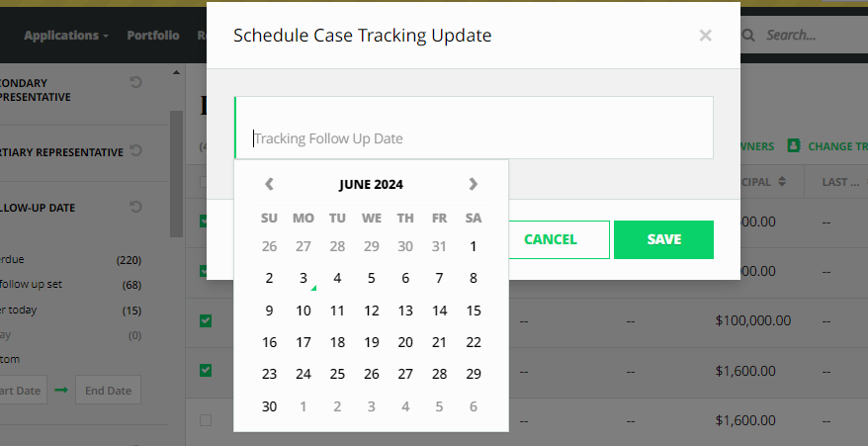The height and width of the screenshot is (446, 868).
Task: Click the Change Tracking contact icon
Action: coord(793,145)
